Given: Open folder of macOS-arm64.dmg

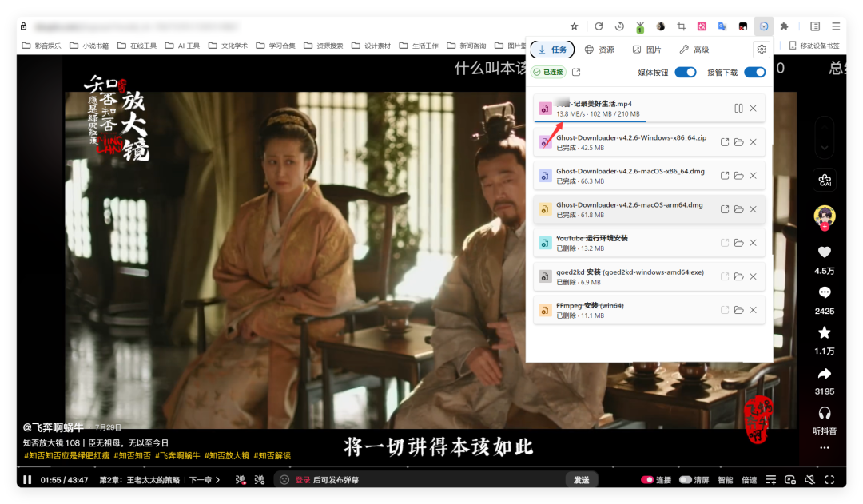Looking at the screenshot, I should (738, 209).
